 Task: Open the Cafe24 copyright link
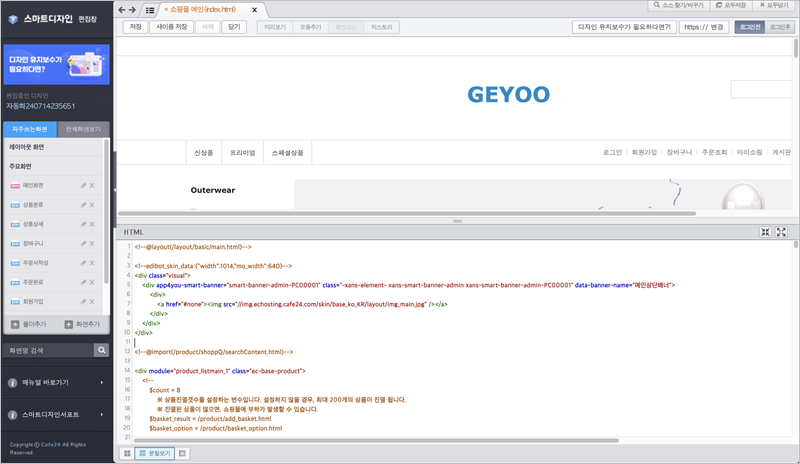[50, 445]
